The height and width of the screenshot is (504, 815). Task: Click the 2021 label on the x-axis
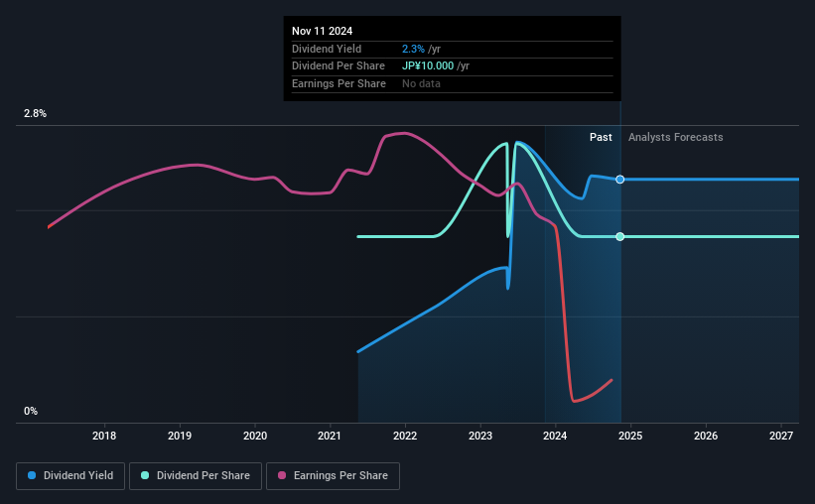point(330,436)
